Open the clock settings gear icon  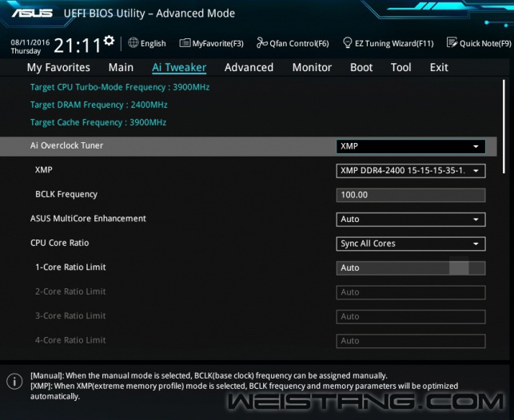(109, 41)
